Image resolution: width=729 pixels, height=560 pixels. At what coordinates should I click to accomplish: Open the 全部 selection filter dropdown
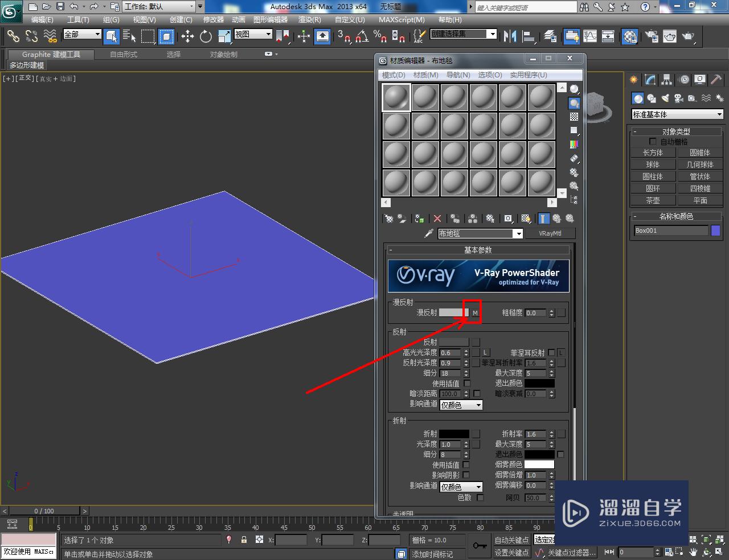pyautogui.click(x=82, y=34)
